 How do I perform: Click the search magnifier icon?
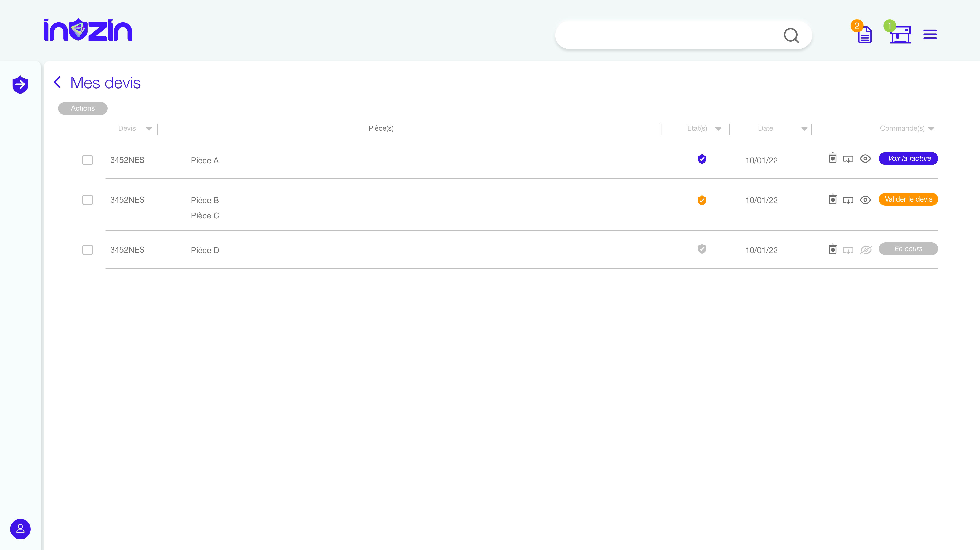(791, 35)
